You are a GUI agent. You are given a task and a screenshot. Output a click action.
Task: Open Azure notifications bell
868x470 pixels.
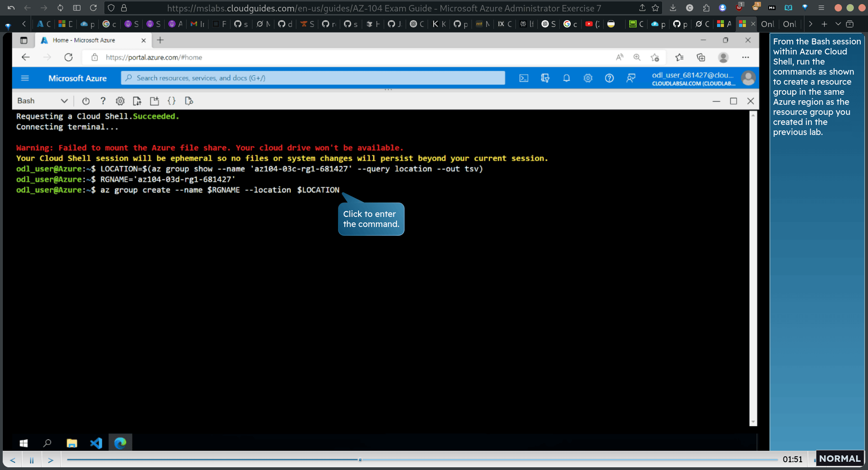tap(567, 78)
